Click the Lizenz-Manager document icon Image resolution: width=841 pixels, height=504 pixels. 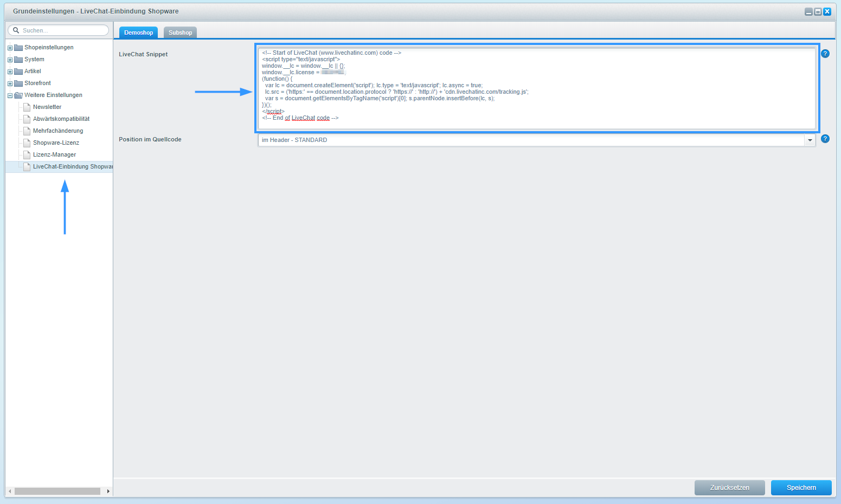tap(27, 154)
